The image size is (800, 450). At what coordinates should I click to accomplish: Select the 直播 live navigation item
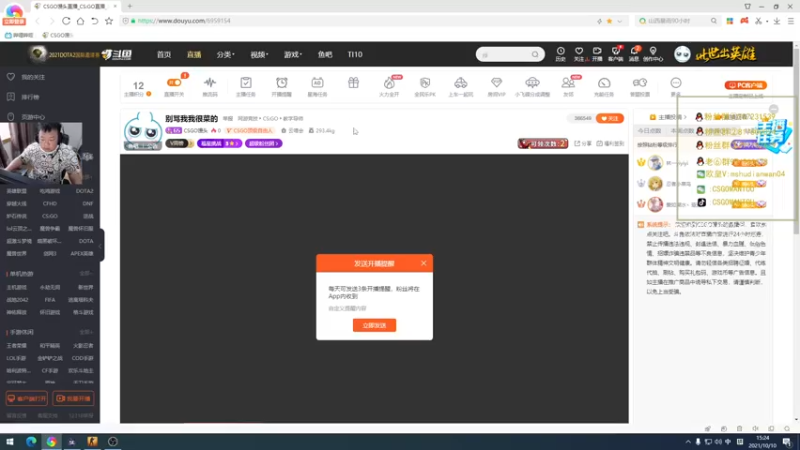pos(194,55)
